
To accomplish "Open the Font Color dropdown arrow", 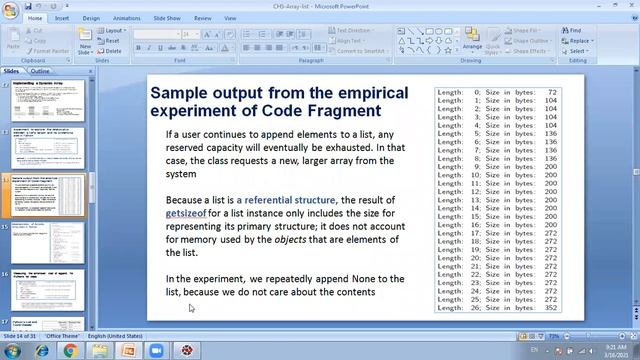I will (x=232, y=48).
